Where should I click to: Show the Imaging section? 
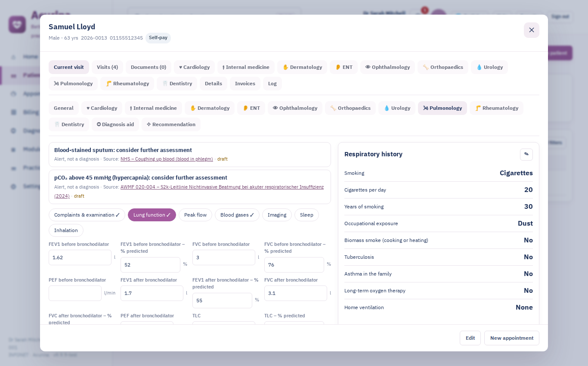point(277,215)
